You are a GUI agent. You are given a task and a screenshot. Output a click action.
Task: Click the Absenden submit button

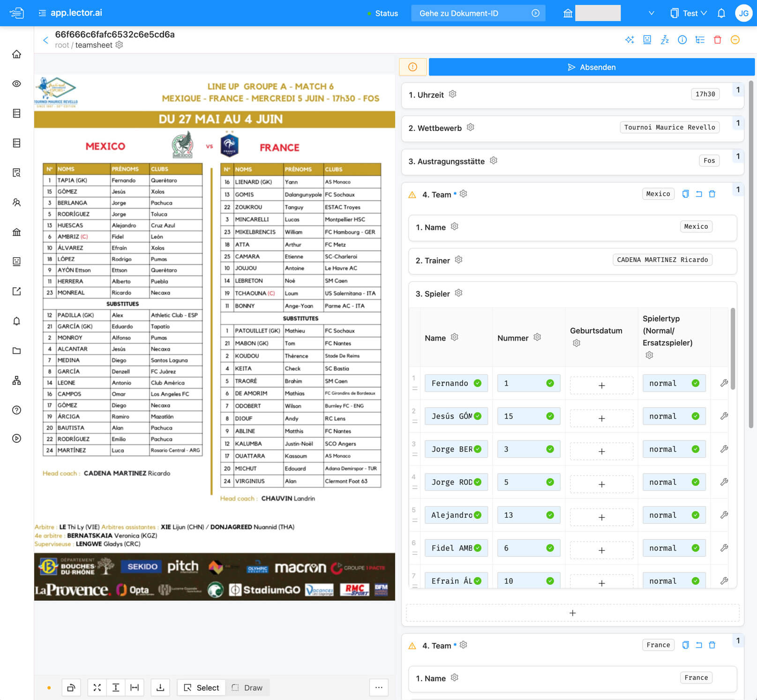tap(591, 67)
